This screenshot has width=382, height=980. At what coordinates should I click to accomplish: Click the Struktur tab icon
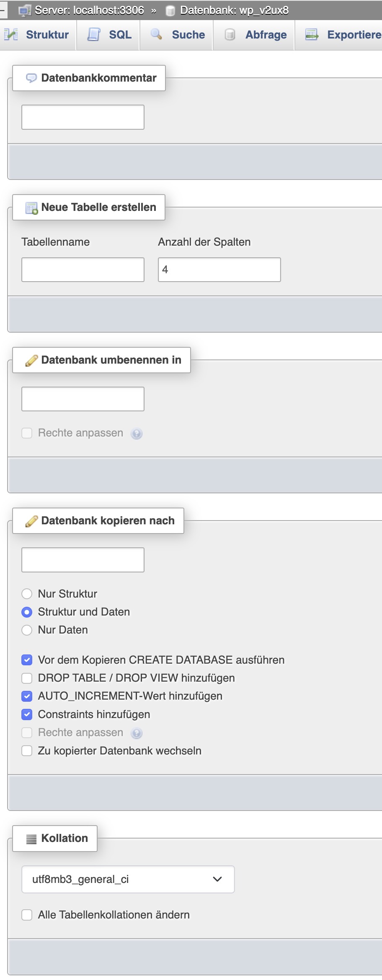click(11, 35)
